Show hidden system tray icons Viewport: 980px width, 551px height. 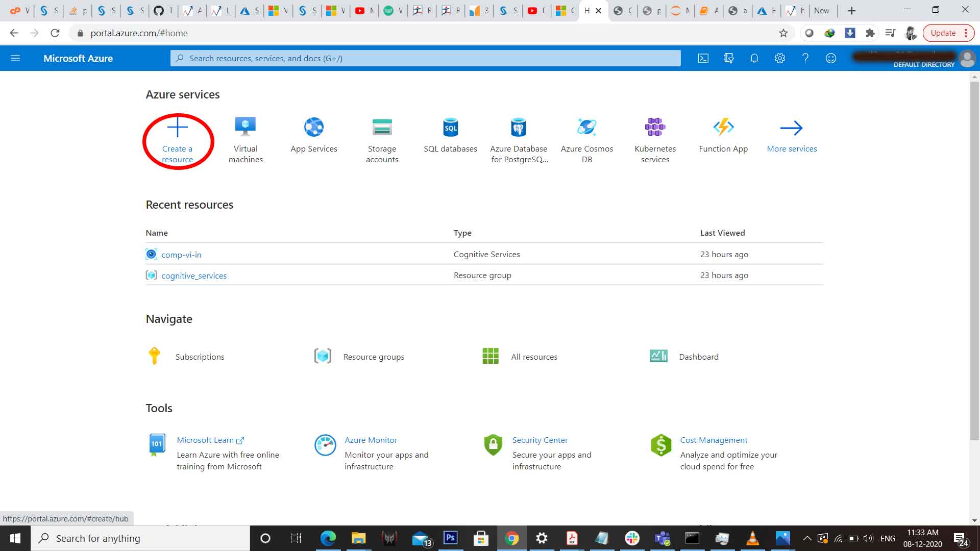(x=807, y=538)
